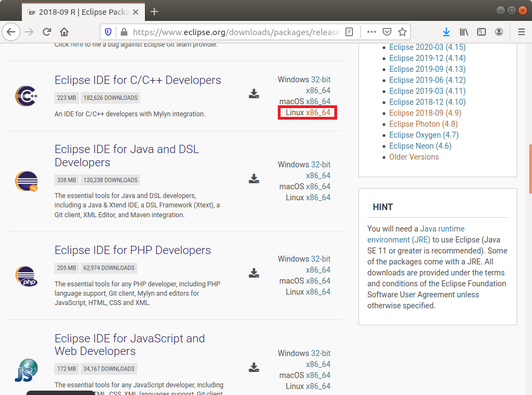Open Eclipse Neon (4.6) release
The image size is (532, 395).
pyautogui.click(x=421, y=146)
